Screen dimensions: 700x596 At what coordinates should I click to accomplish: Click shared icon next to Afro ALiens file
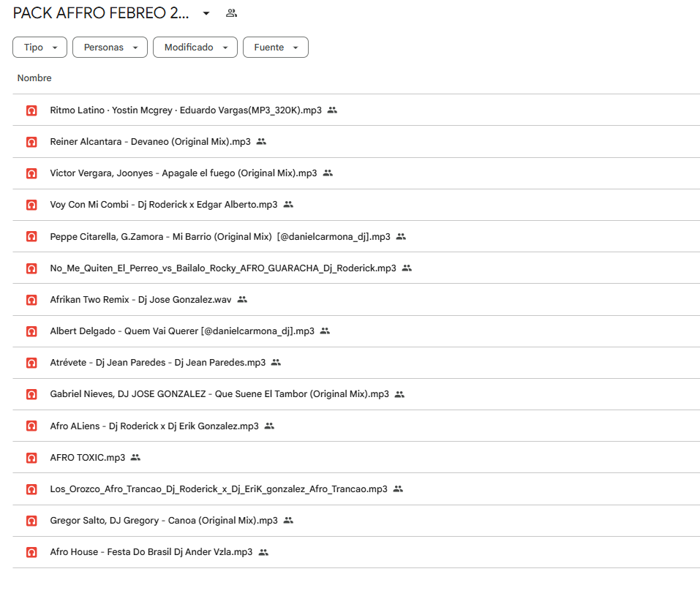click(269, 426)
